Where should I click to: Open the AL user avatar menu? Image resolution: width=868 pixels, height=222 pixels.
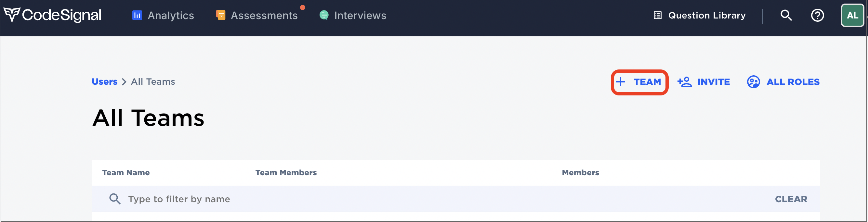tap(852, 15)
